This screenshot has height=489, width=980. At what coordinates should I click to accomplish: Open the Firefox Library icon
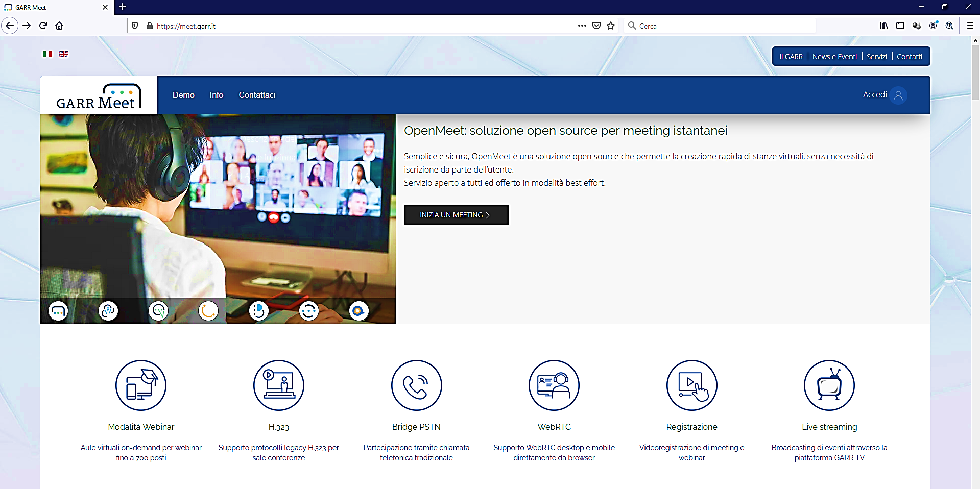pos(884,26)
